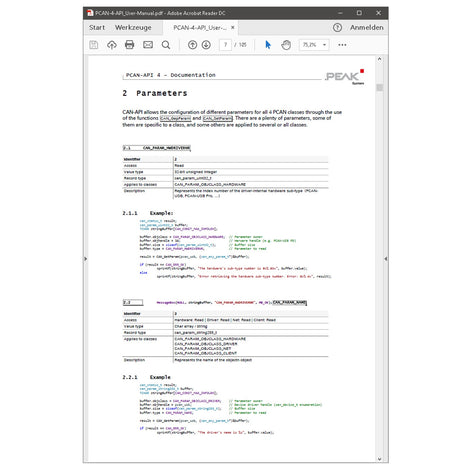Click the 2.1 CAN_PARAM_HWDRIVERNR heading
469x469 pixels.
point(157,148)
